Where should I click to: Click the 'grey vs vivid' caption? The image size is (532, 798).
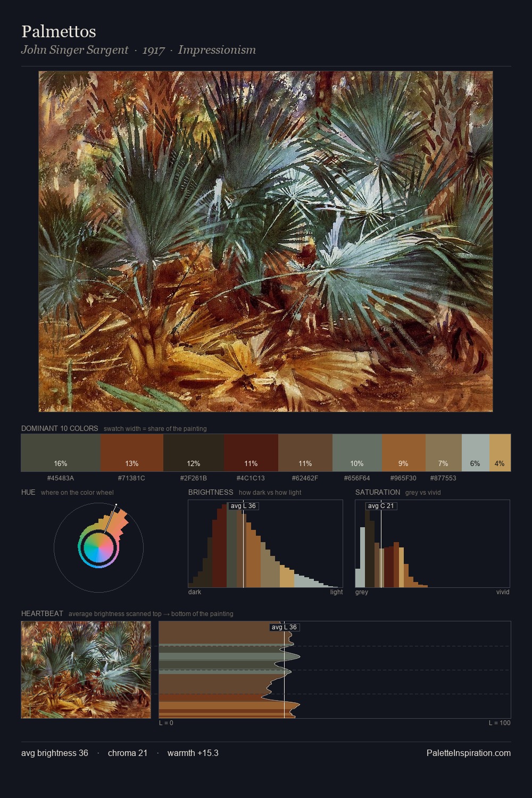click(x=423, y=493)
